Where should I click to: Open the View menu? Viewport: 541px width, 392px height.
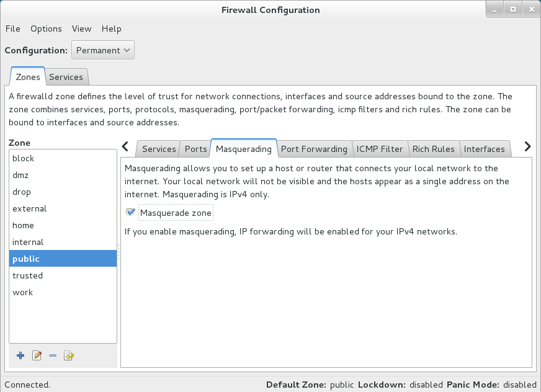[x=81, y=29]
